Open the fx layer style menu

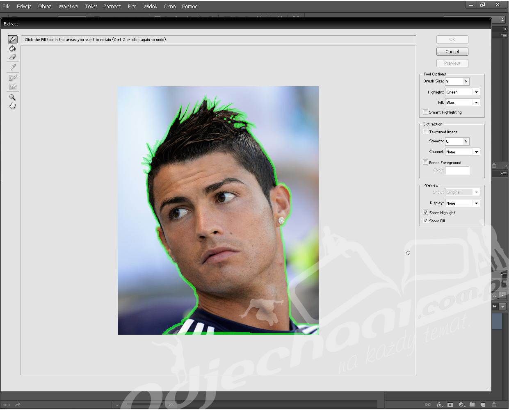pyautogui.click(x=439, y=405)
